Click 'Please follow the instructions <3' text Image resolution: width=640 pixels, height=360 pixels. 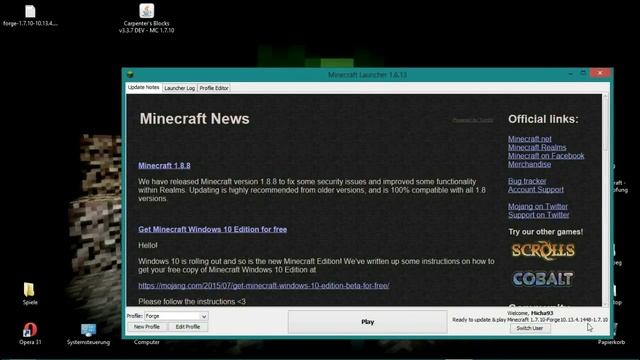pos(192,302)
